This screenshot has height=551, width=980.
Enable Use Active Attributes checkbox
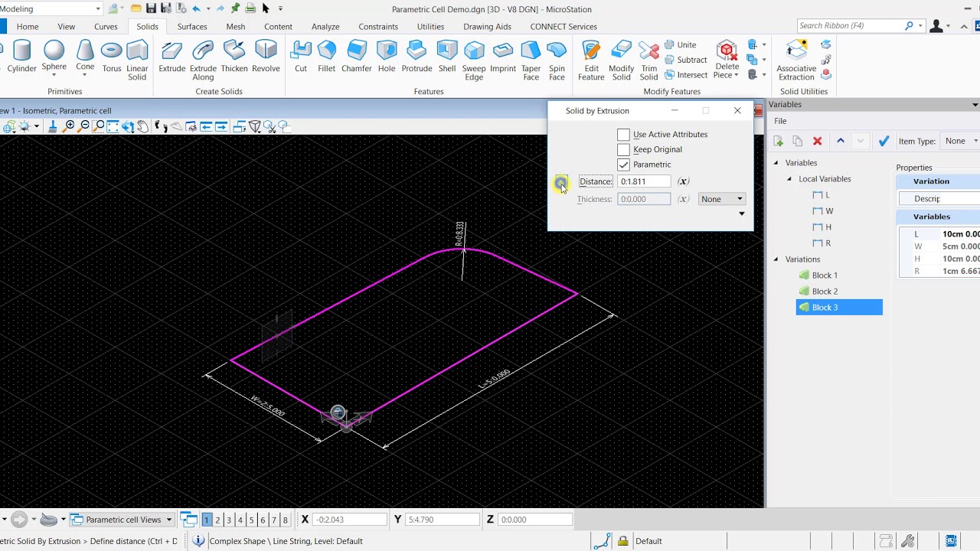pyautogui.click(x=623, y=135)
